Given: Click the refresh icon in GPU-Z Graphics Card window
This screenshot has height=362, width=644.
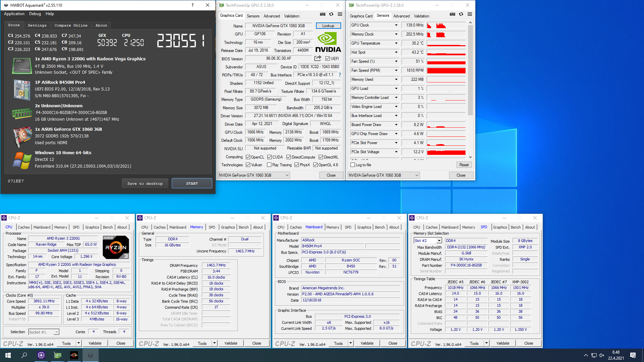Looking at the screenshot, I should tap(331, 14).
